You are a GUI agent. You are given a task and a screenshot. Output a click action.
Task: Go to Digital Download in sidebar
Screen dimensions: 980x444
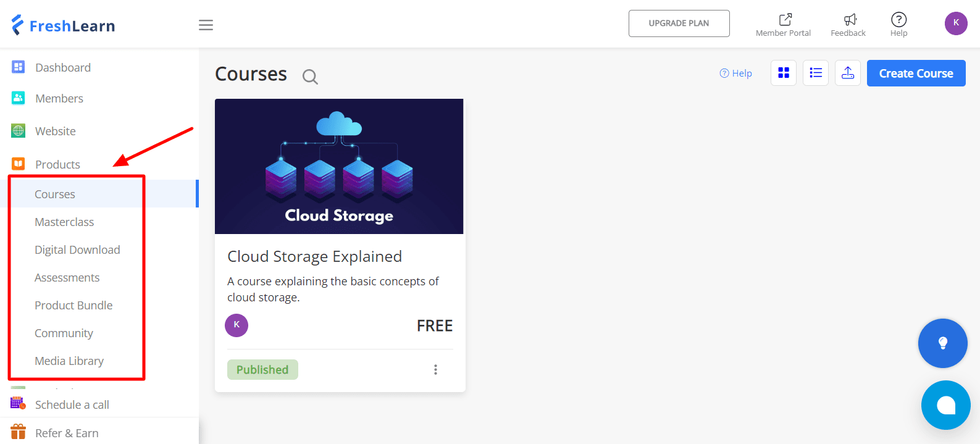pyautogui.click(x=77, y=249)
